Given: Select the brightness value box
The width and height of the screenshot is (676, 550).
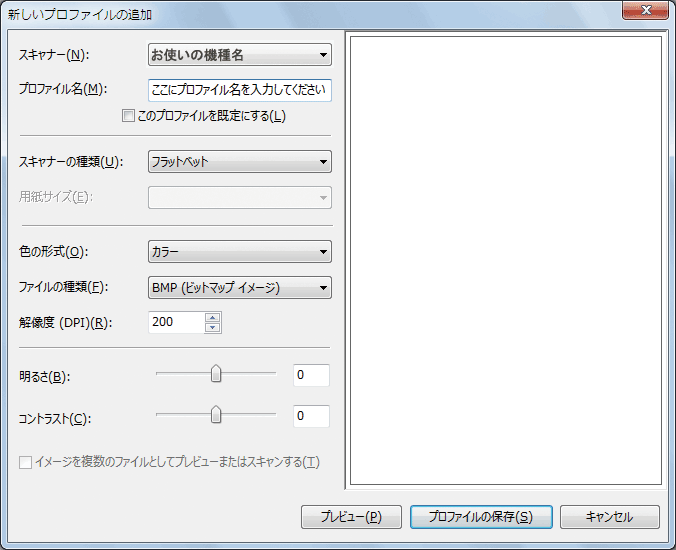Looking at the screenshot, I should (311, 375).
